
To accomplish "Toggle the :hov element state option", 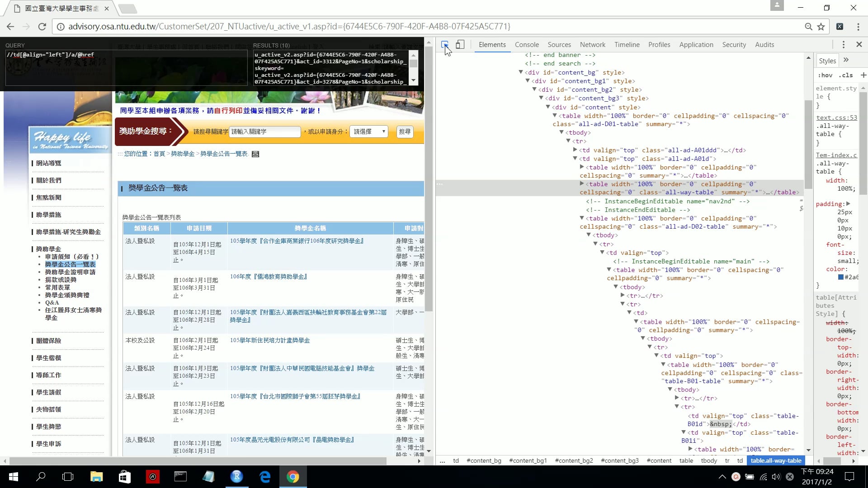I will [x=825, y=75].
